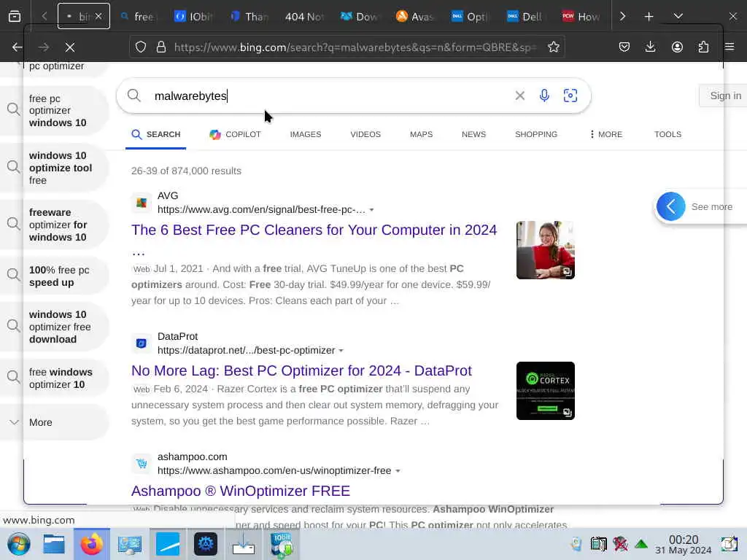Open The 6 Best Free PC Cleaners link
The width and height of the screenshot is (747, 560).
[314, 230]
